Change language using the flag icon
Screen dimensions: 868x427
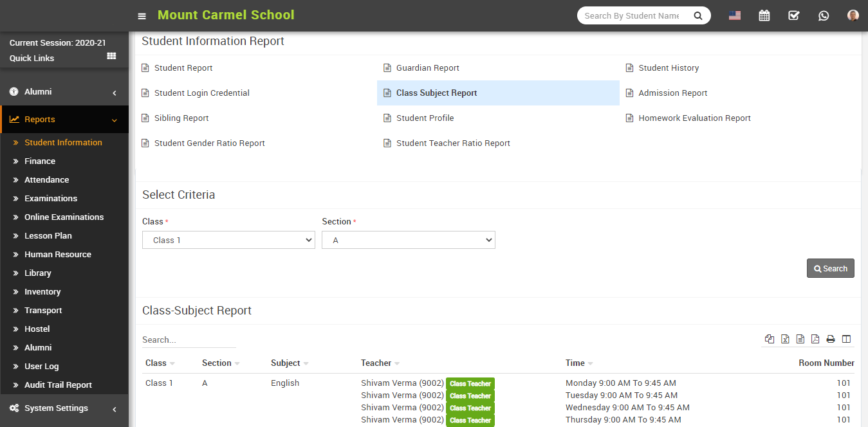734,15
